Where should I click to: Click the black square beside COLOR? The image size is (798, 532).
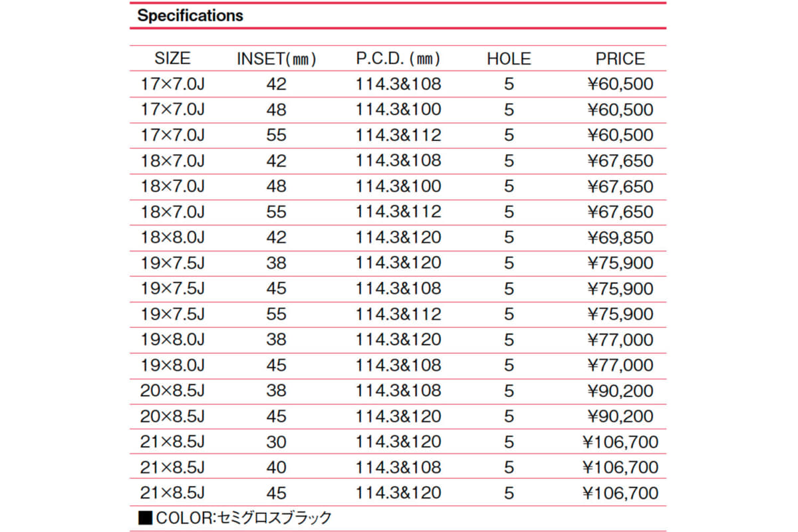point(144,518)
